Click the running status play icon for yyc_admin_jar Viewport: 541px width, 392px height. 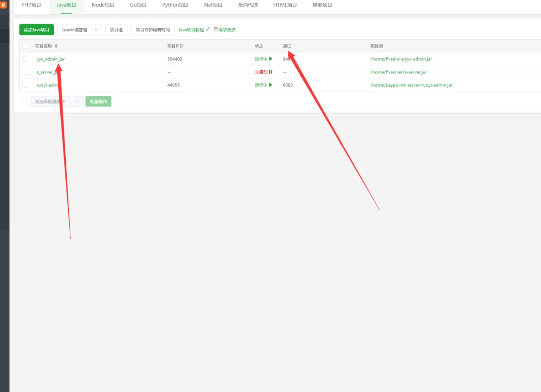pyautogui.click(x=270, y=59)
